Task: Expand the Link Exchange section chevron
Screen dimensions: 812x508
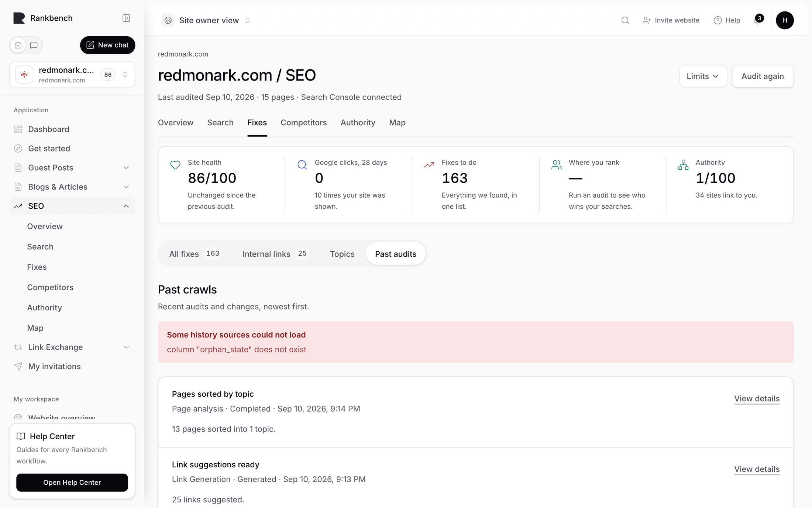Action: click(x=126, y=347)
